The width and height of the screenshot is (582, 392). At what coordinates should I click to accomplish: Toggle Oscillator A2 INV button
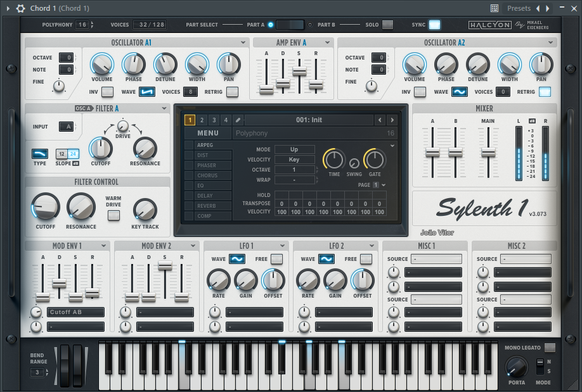[420, 92]
